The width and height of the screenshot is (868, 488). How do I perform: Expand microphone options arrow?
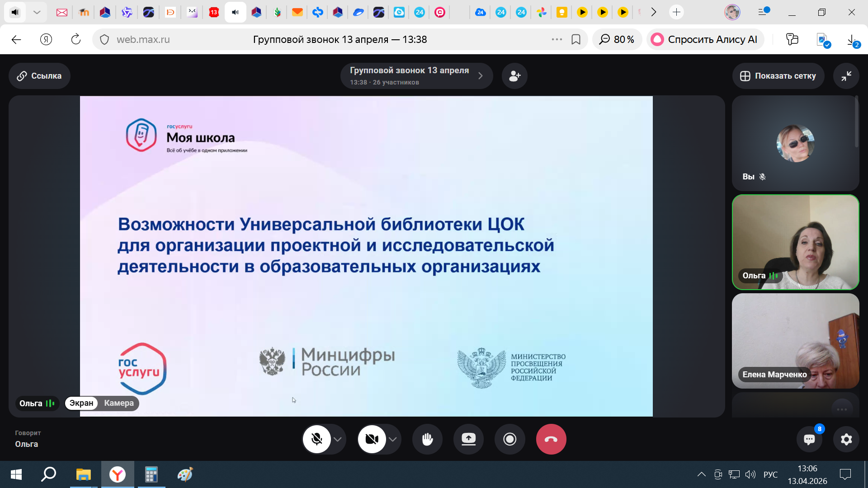(x=338, y=439)
